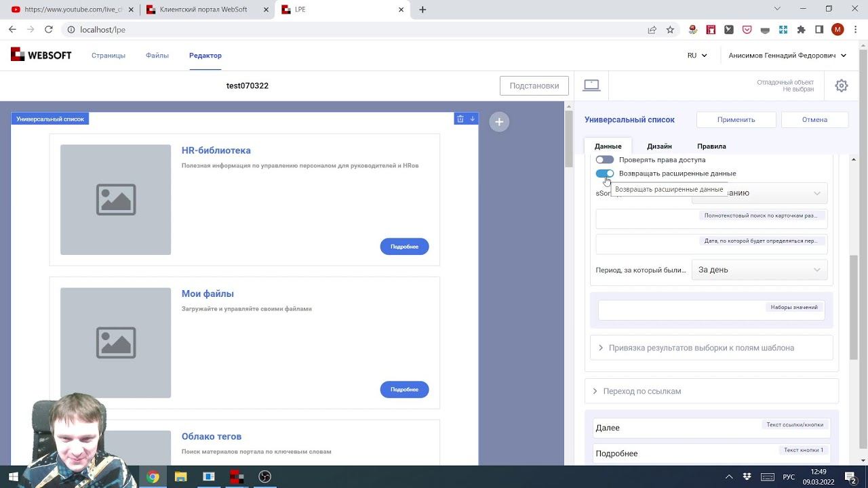Open the RU language dropdown
Viewport: 868px width, 488px height.
pyautogui.click(x=697, y=56)
